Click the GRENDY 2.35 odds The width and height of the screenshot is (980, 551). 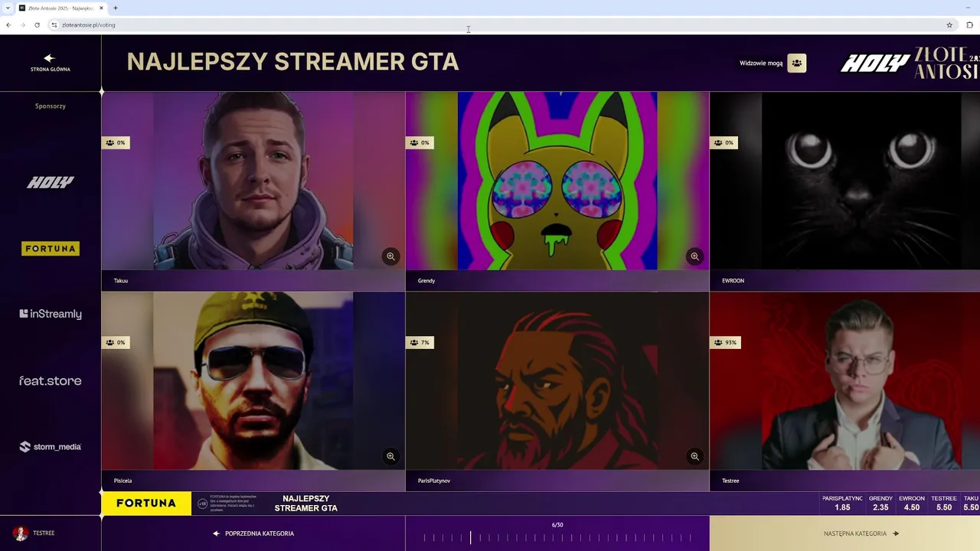click(x=880, y=503)
